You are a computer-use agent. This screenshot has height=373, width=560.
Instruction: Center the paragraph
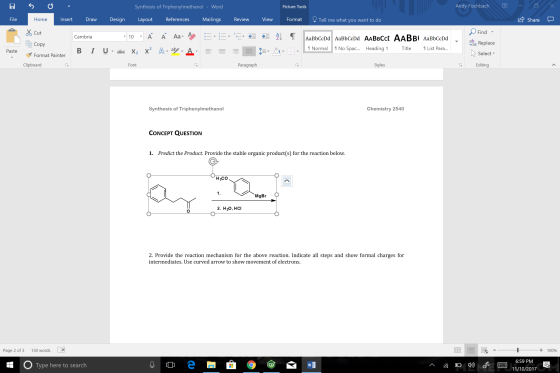click(222, 51)
